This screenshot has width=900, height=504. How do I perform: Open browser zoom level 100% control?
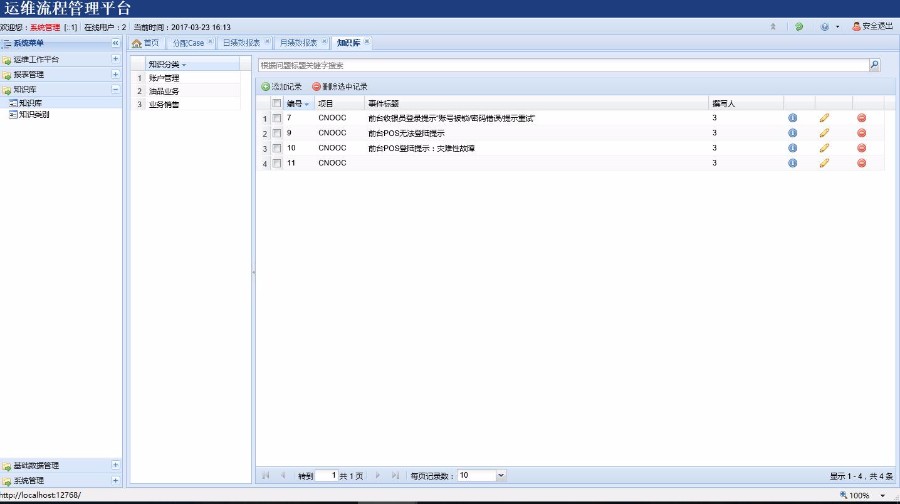click(x=863, y=495)
